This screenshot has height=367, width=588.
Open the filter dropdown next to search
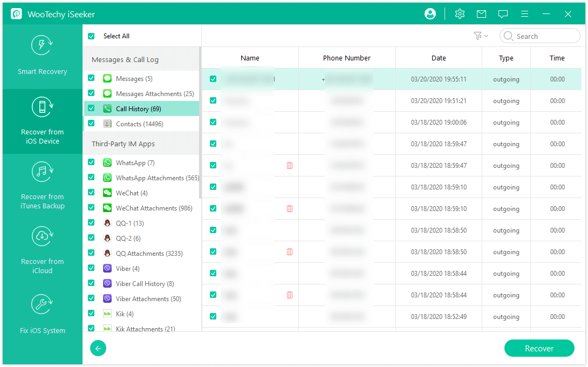pyautogui.click(x=480, y=36)
